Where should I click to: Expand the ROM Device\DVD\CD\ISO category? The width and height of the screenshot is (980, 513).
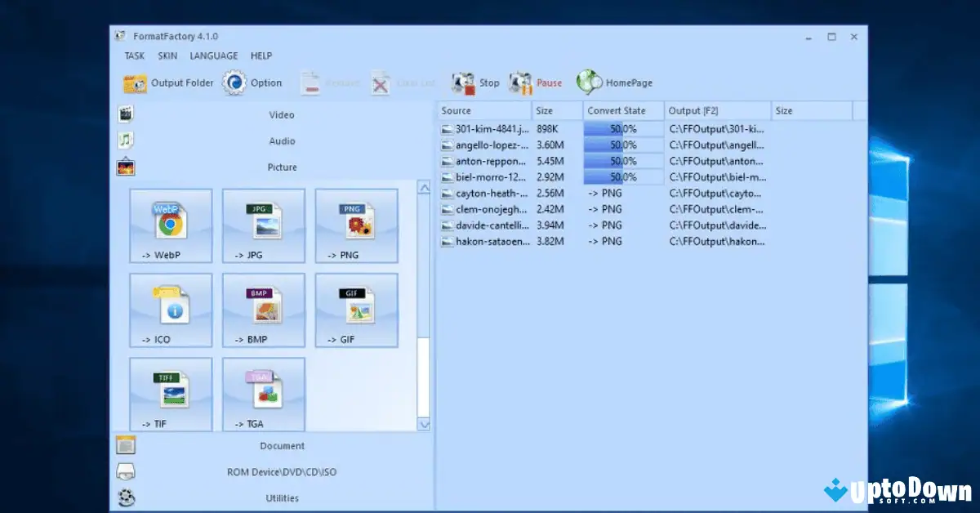coord(281,471)
